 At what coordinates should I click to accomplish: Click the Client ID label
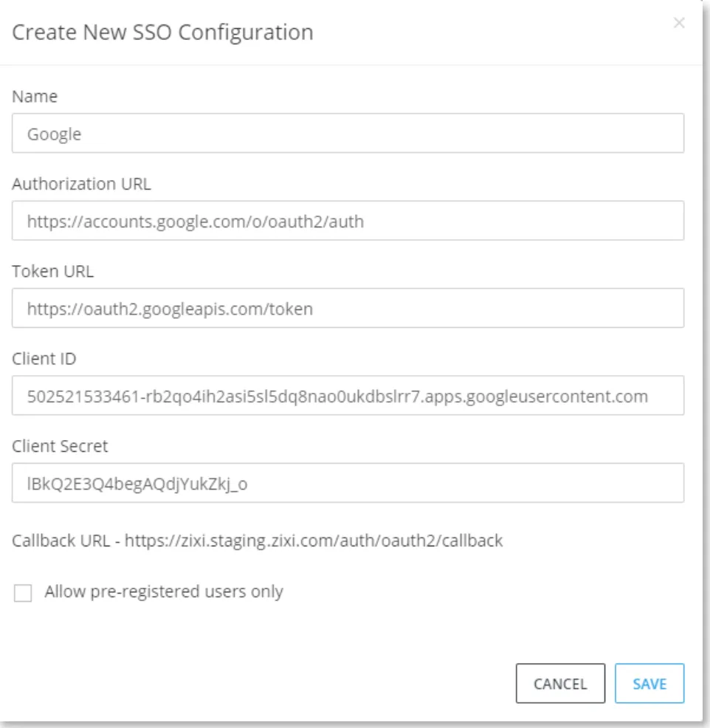tap(44, 359)
